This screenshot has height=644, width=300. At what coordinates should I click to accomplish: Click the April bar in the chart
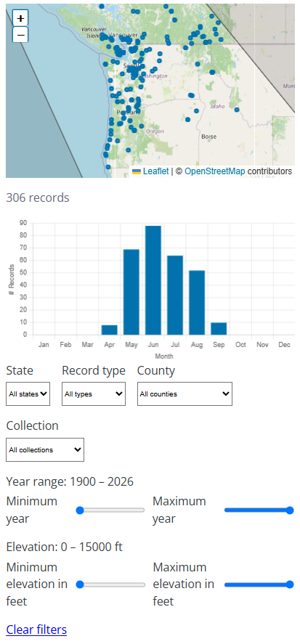[x=109, y=330]
